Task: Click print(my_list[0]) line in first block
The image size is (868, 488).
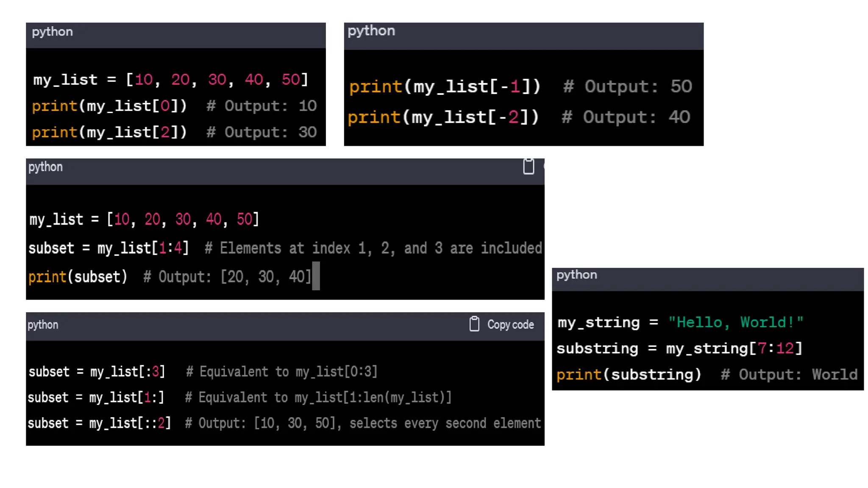Action: coord(109,106)
